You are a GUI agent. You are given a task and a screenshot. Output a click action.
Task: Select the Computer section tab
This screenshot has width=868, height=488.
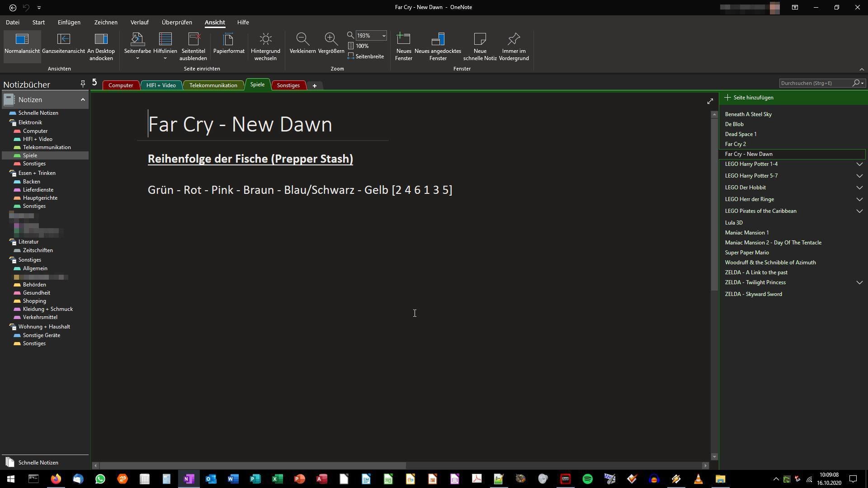pos(121,85)
